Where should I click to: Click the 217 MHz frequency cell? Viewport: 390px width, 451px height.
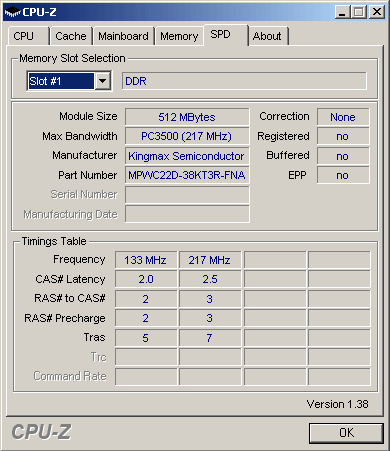point(210,260)
